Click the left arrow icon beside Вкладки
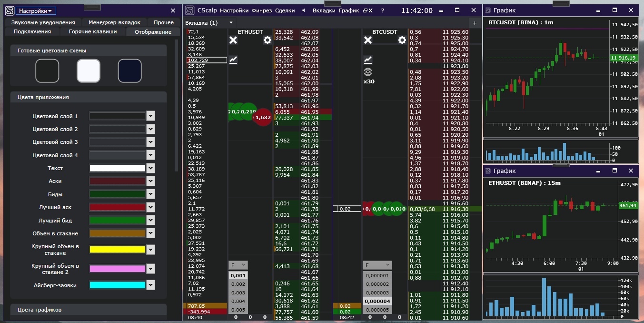 (x=304, y=10)
